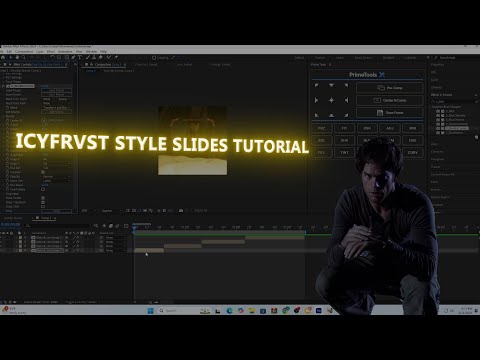Click PrimeTools middle-right anchor alignment icon
The width and height of the screenshot is (480, 360).
pos(346,100)
